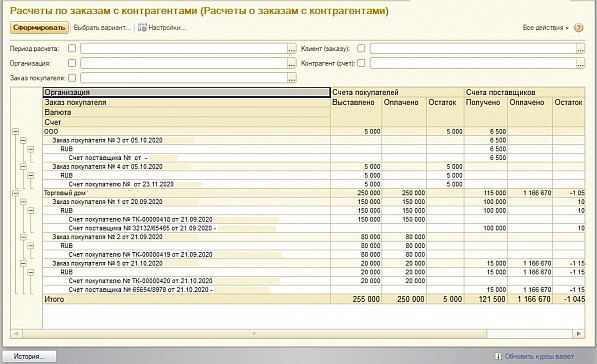Select the Выставлено column header
This screenshot has width=597, height=364.
pos(356,112)
